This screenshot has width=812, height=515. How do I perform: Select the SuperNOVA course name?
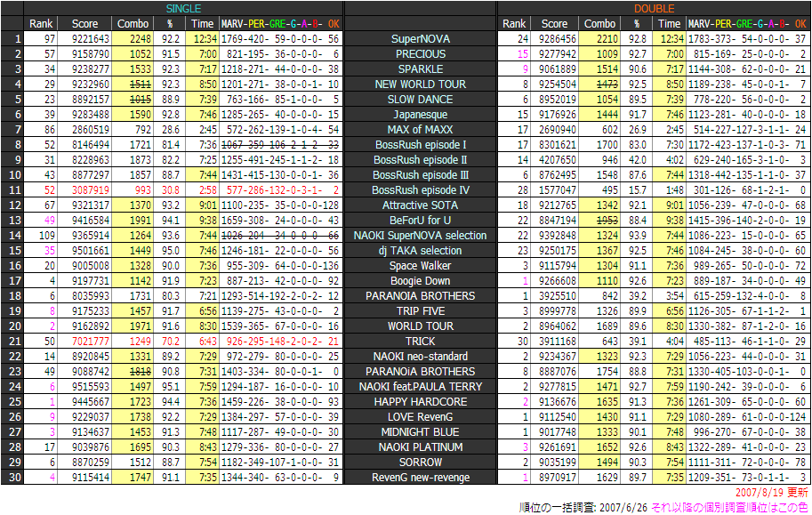point(420,39)
